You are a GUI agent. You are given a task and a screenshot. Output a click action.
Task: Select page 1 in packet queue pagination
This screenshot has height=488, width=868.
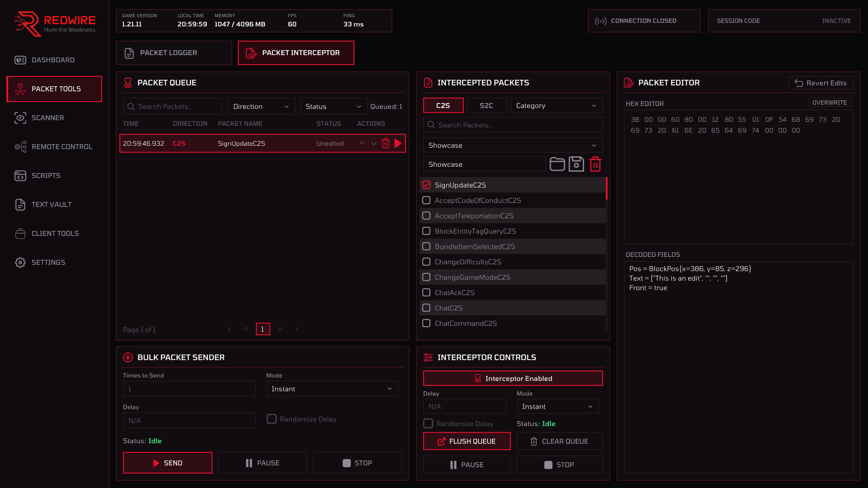click(x=263, y=329)
